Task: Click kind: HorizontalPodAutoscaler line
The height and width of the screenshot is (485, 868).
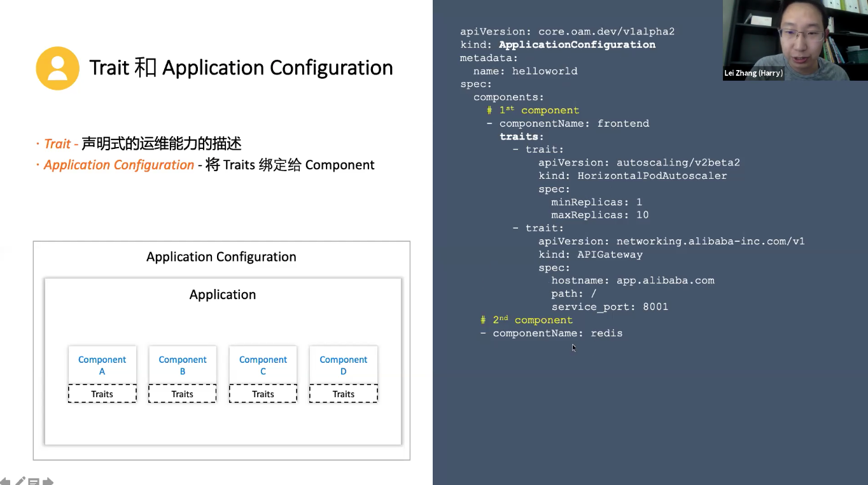Action: point(633,176)
